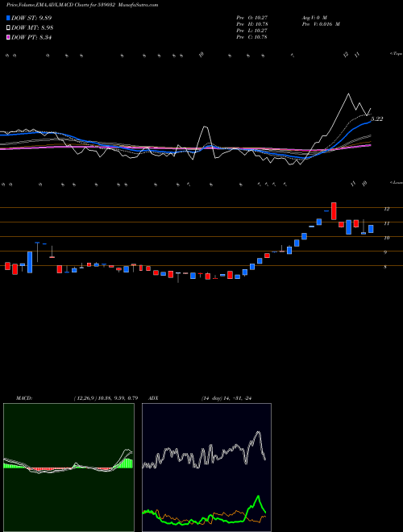Click the price axis label 8
This screenshot has width=403, height=532.
pyautogui.click(x=386, y=267)
